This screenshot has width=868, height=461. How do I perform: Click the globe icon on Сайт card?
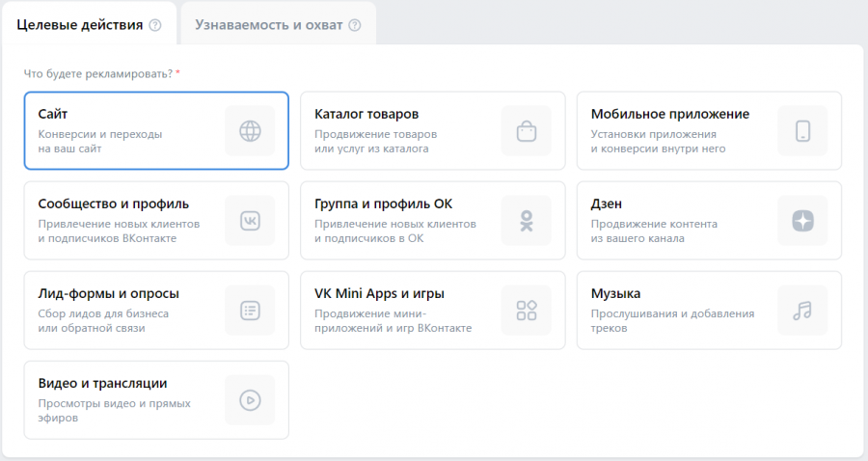[250, 131]
